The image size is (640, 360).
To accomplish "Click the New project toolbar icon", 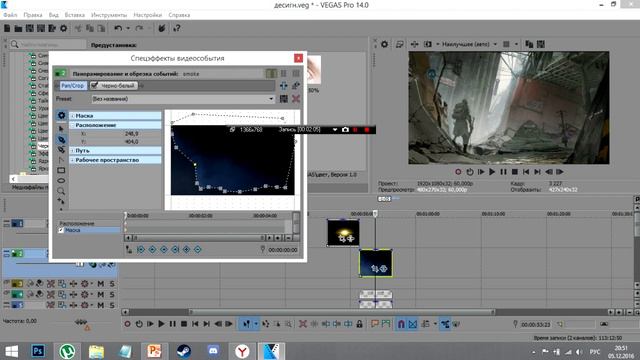I will (7, 28).
